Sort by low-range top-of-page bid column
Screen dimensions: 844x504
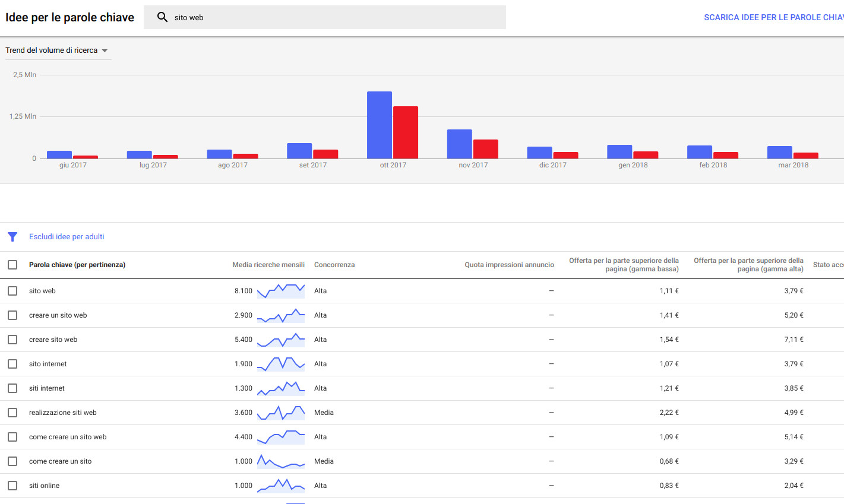(x=624, y=265)
